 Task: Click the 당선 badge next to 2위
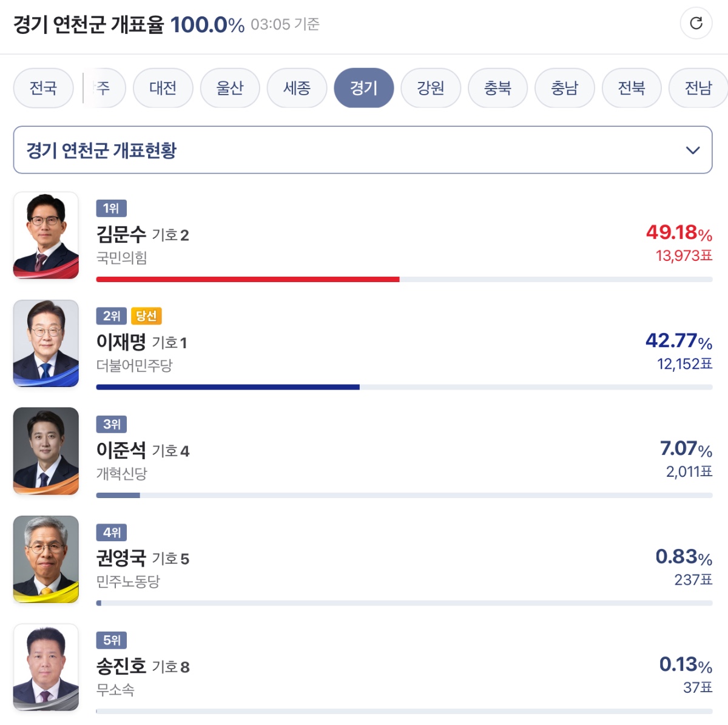(146, 316)
